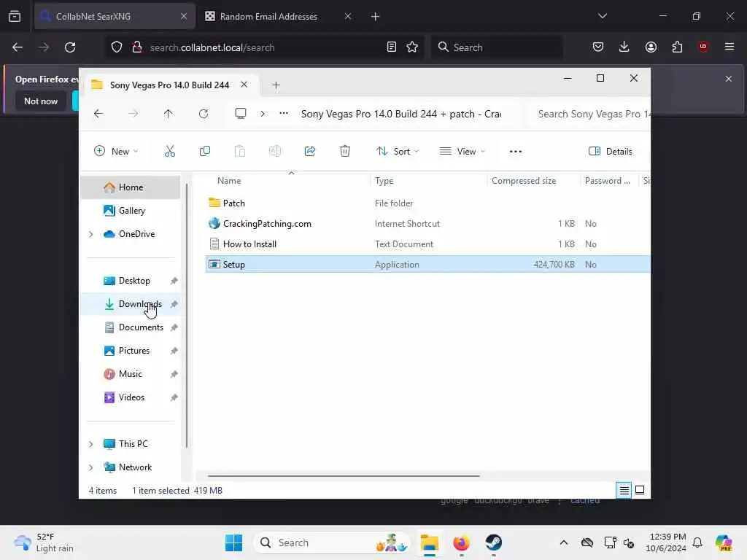Go up one folder level

169,114
